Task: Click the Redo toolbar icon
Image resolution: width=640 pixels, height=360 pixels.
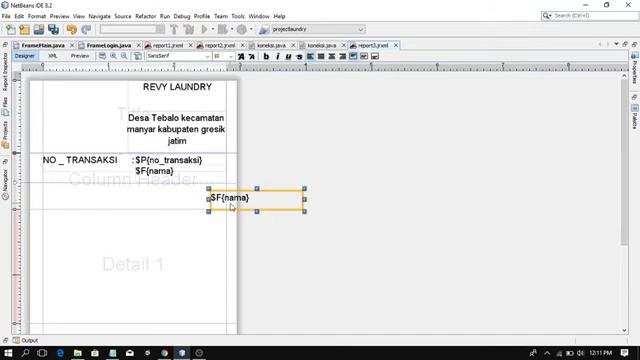Action: (86, 29)
